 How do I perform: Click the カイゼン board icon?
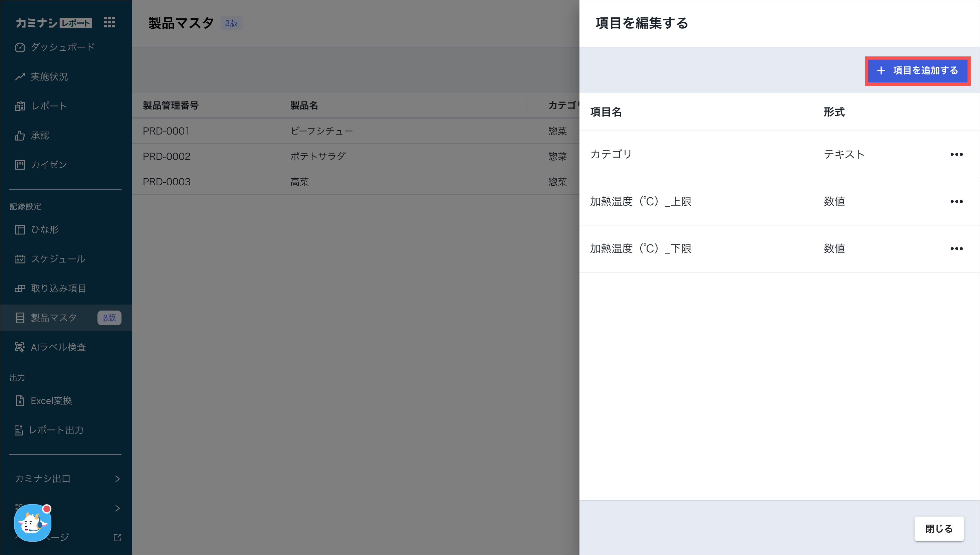[20, 165]
